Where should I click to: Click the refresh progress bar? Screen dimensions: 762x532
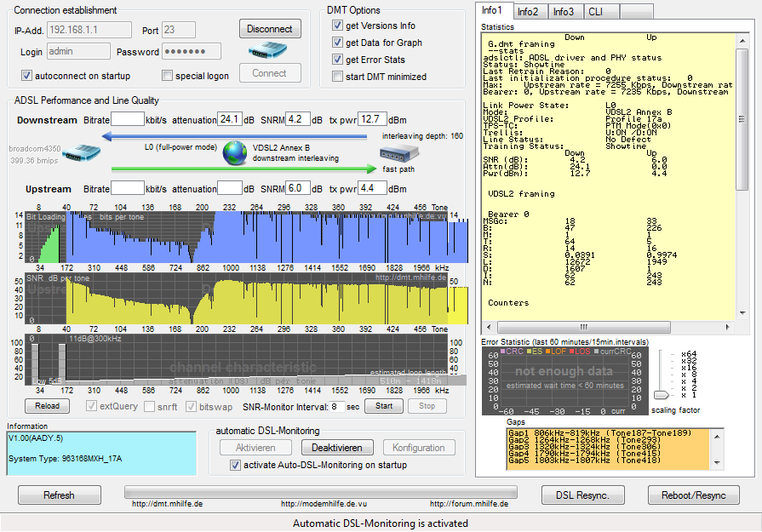coord(321,492)
